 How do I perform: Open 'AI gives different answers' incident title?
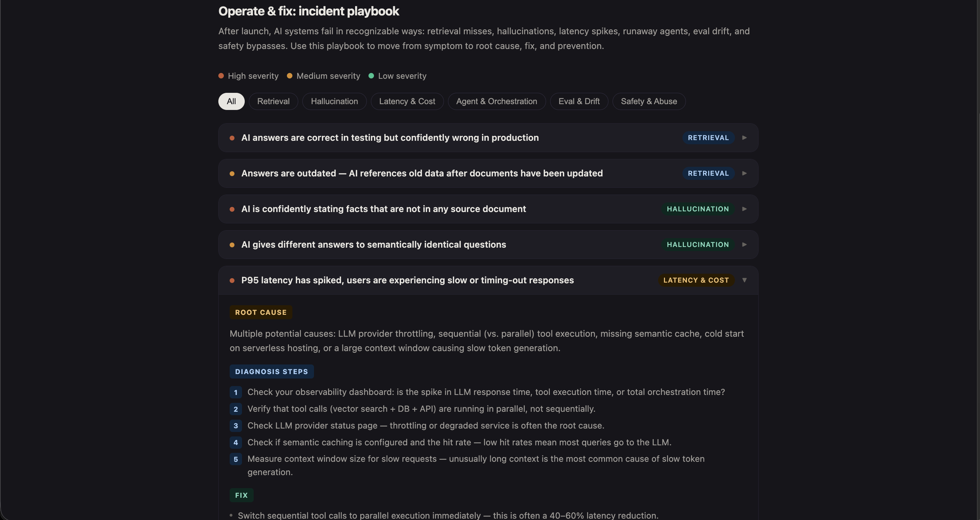pyautogui.click(x=374, y=245)
